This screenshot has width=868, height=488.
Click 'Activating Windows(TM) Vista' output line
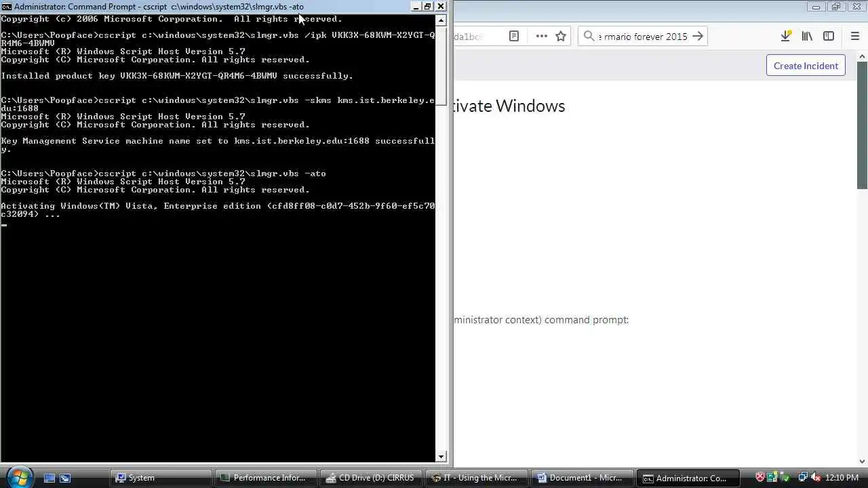pos(218,210)
